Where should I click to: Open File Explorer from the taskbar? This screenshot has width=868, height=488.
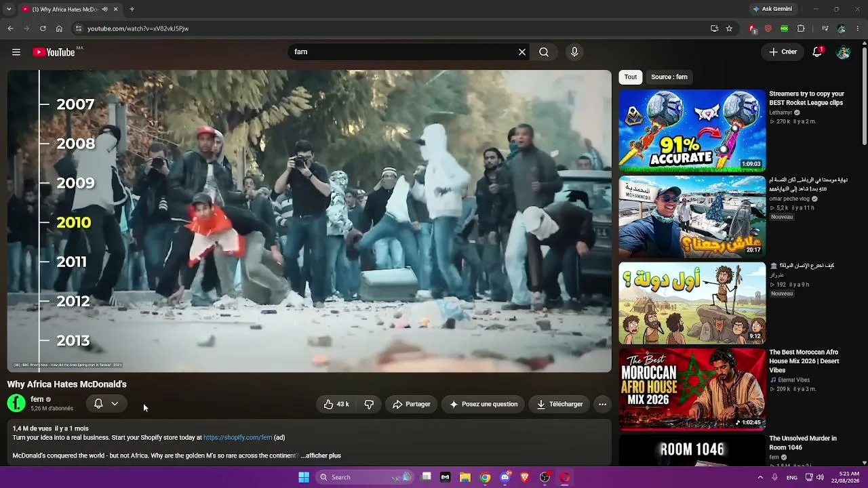point(465,477)
